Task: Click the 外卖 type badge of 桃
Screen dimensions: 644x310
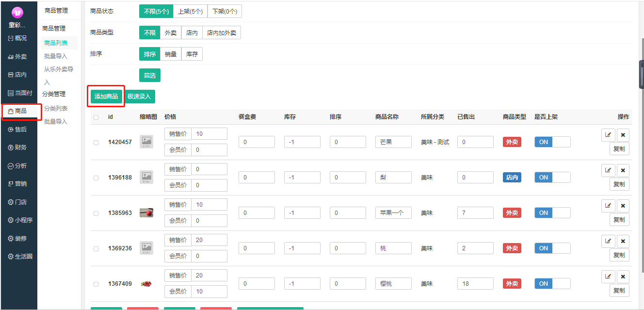Action: click(512, 248)
